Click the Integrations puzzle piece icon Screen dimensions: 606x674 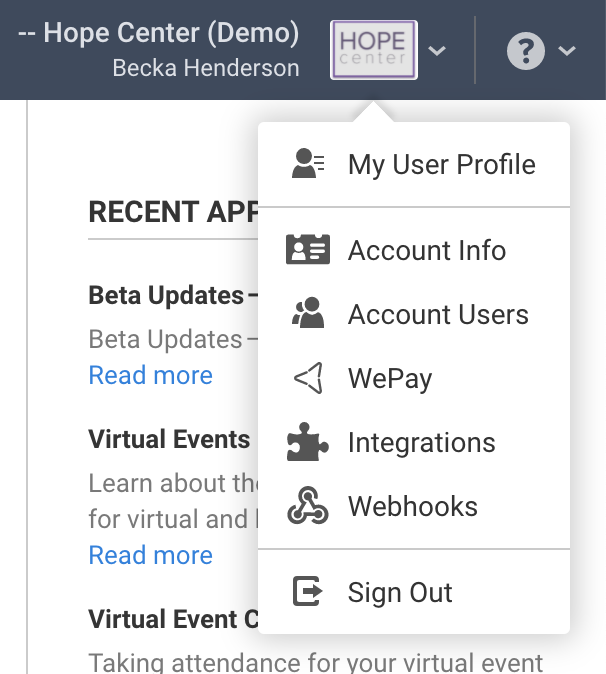pyautogui.click(x=307, y=442)
